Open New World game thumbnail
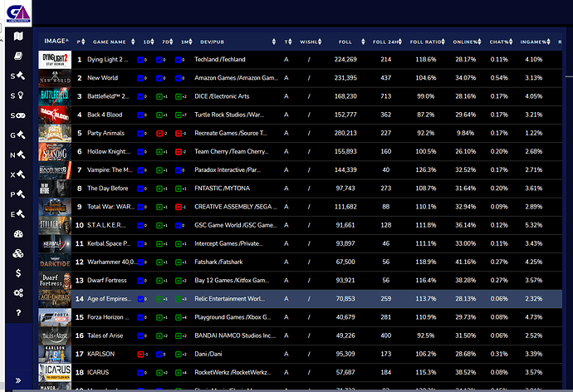Image resolution: width=573 pixels, height=392 pixels. click(x=55, y=78)
